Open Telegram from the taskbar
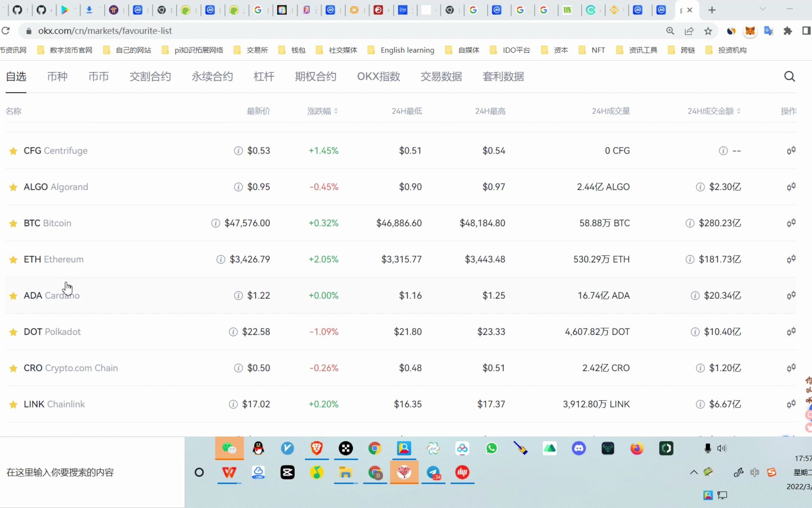Screen dimensions: 812x508 pyautogui.click(x=433, y=472)
